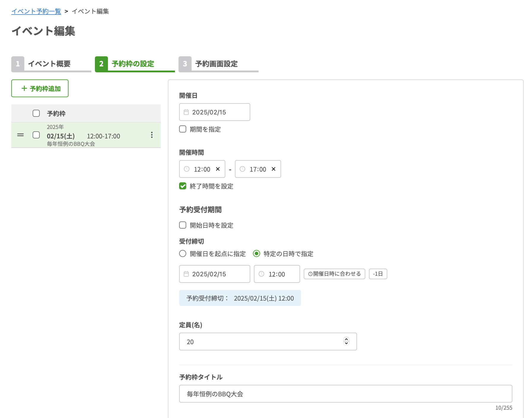Viewport: 532px width, 418px height.
Task: Click clock icon in 17:00 field
Action: [x=242, y=169]
